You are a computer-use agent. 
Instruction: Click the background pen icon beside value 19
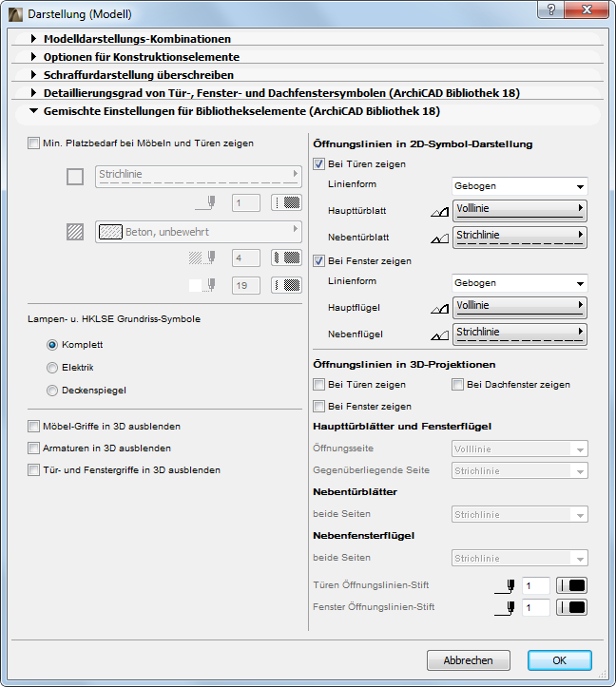(x=202, y=285)
